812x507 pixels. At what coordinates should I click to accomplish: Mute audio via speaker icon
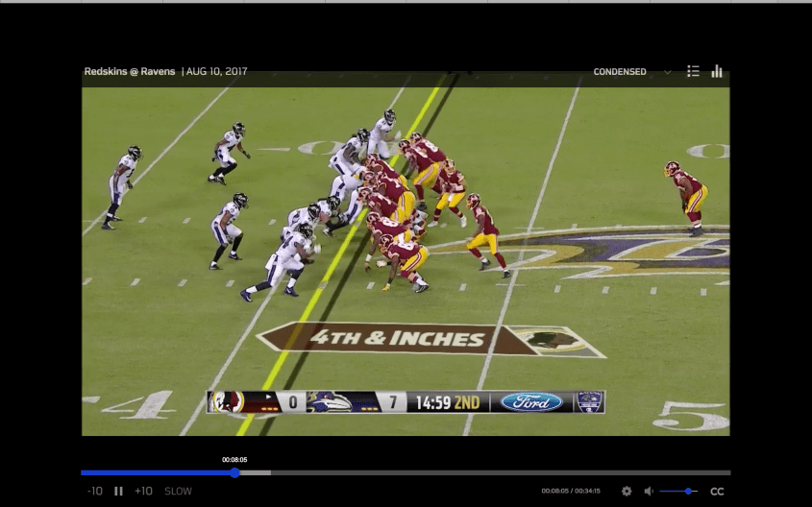point(649,491)
